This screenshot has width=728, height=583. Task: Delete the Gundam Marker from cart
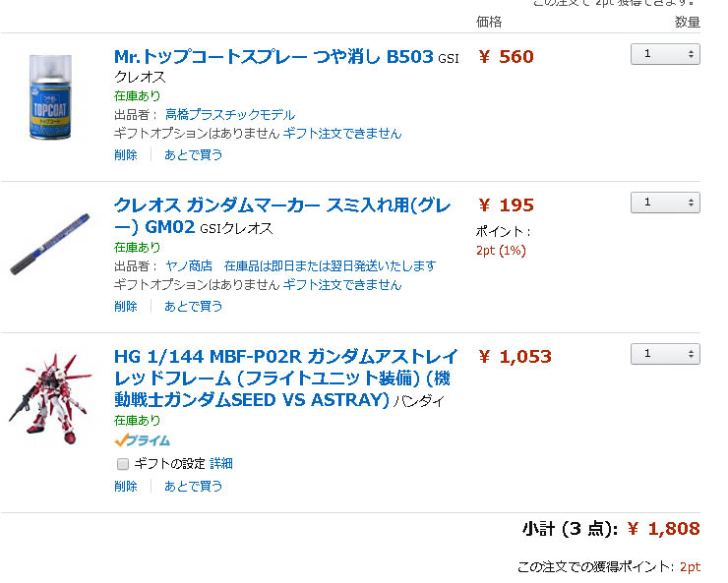[126, 306]
